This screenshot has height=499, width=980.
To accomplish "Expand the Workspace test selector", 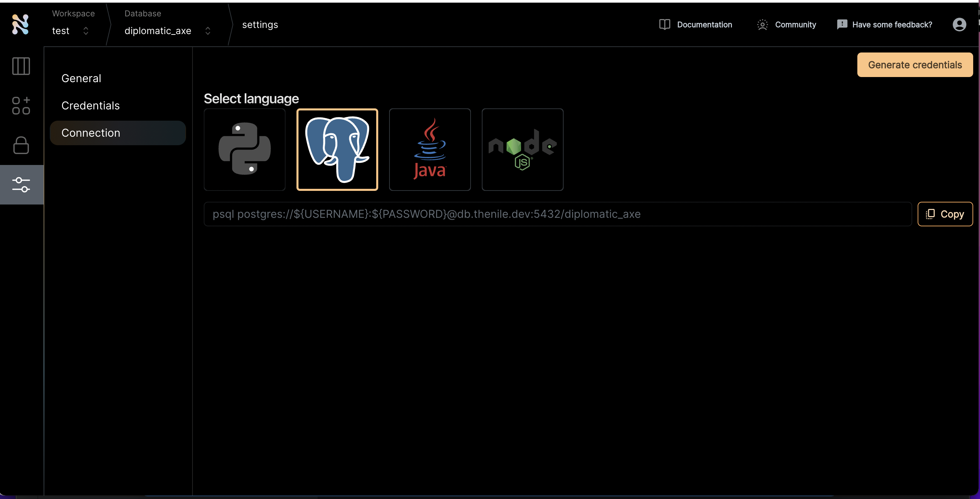I will (x=71, y=31).
